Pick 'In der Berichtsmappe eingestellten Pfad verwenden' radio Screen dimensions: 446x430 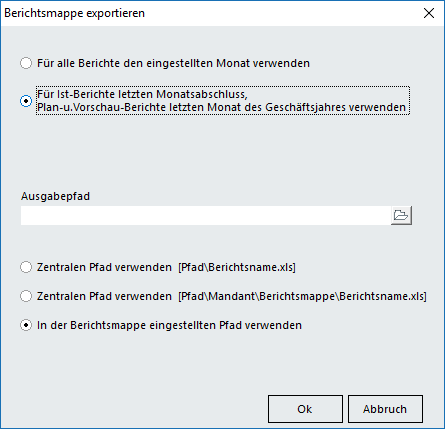pos(26,325)
